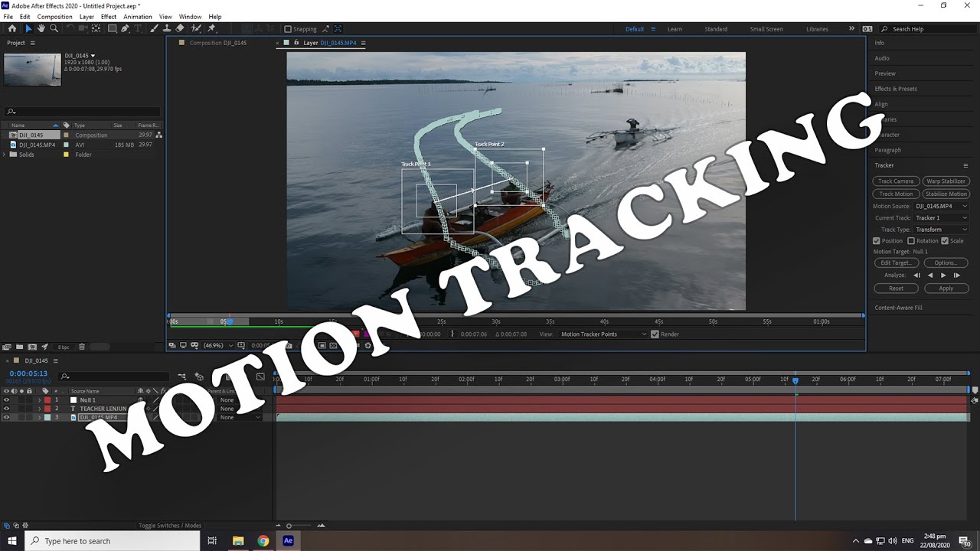Open File Explorer from the taskbar
The image size is (980, 551).
[238, 540]
